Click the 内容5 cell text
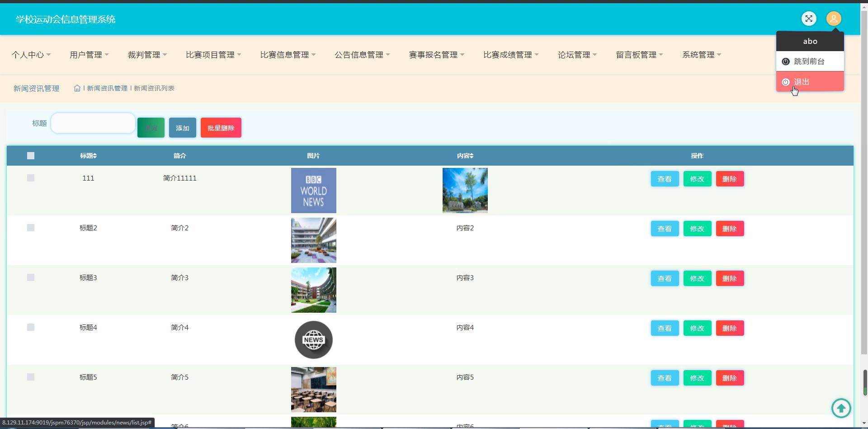 [x=465, y=377]
